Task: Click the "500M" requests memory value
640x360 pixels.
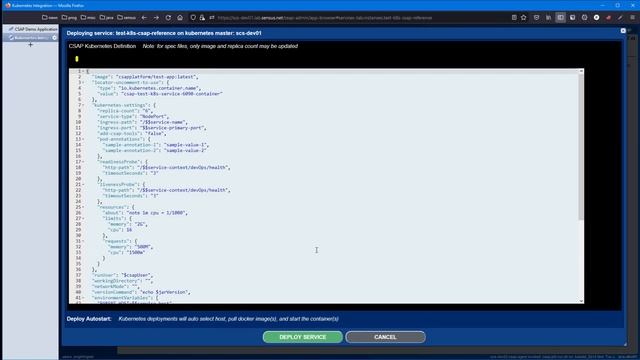Action: [x=143, y=247]
